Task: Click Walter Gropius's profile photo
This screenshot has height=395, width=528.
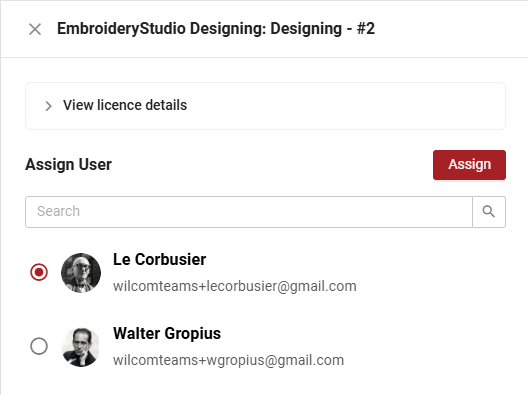Action: 81,347
